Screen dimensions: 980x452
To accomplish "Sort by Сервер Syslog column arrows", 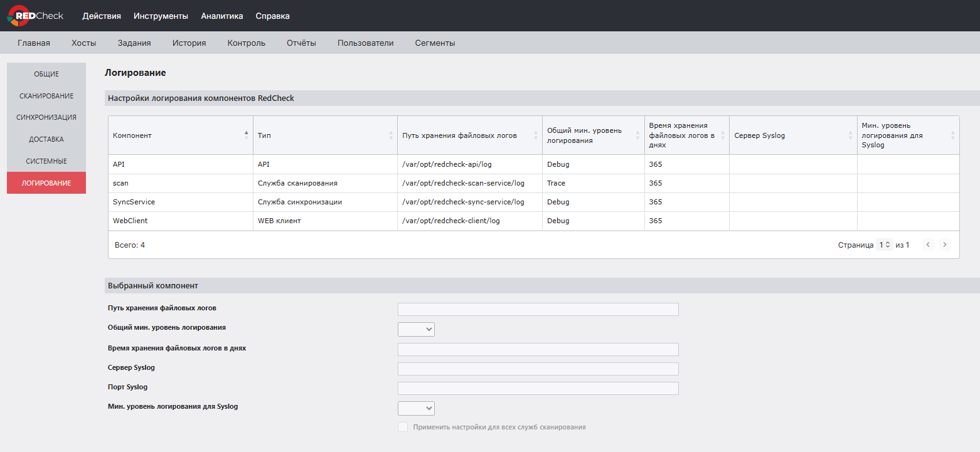I will [x=851, y=135].
